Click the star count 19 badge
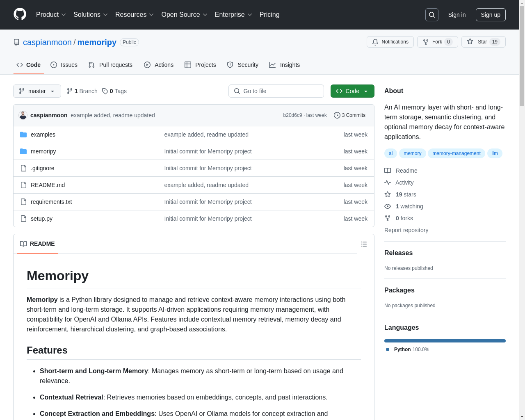This screenshot has height=420, width=525. pyautogui.click(x=495, y=42)
